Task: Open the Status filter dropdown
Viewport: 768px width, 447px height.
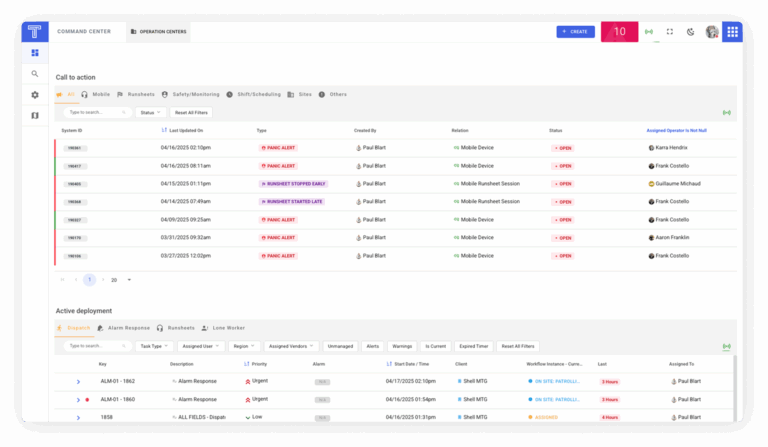Action: (150, 113)
